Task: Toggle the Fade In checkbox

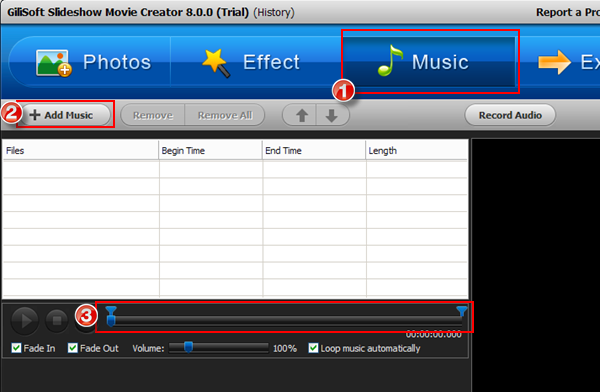Action: [16, 348]
